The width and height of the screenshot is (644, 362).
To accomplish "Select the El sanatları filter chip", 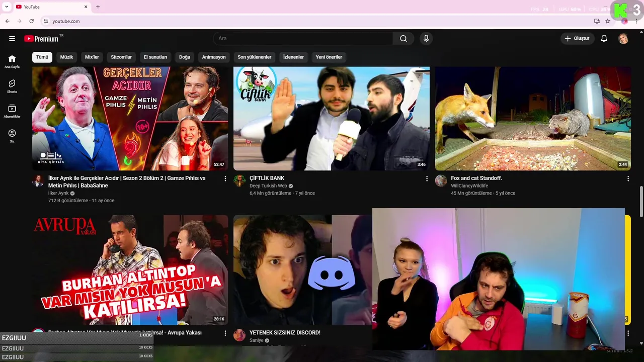I will [x=155, y=57].
